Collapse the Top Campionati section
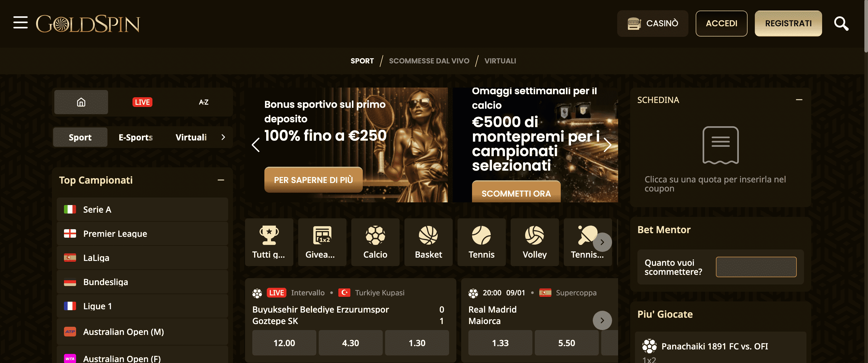The image size is (868, 363). 220,180
